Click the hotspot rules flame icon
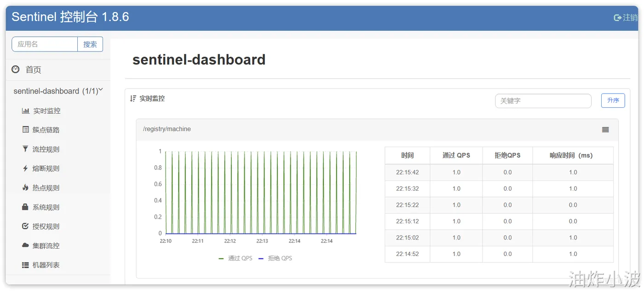This screenshot has height=291, width=644. click(25, 188)
